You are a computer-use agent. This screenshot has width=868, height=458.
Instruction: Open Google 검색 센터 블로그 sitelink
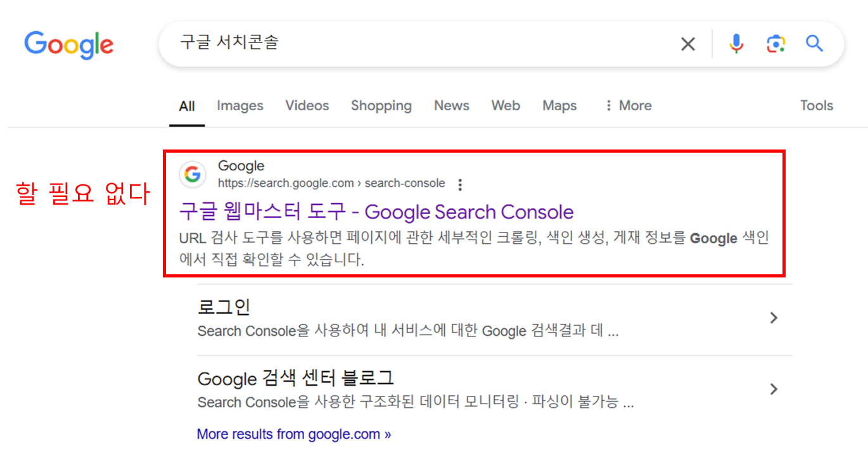point(296,379)
